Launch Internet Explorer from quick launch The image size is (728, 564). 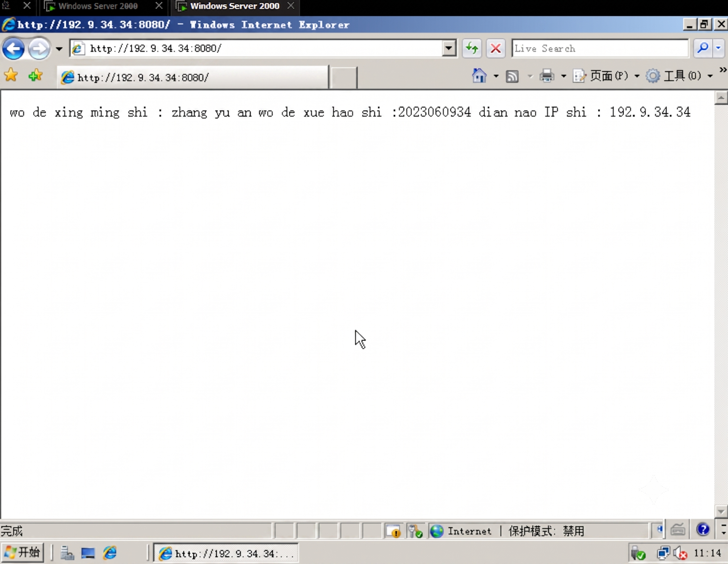pyautogui.click(x=110, y=553)
